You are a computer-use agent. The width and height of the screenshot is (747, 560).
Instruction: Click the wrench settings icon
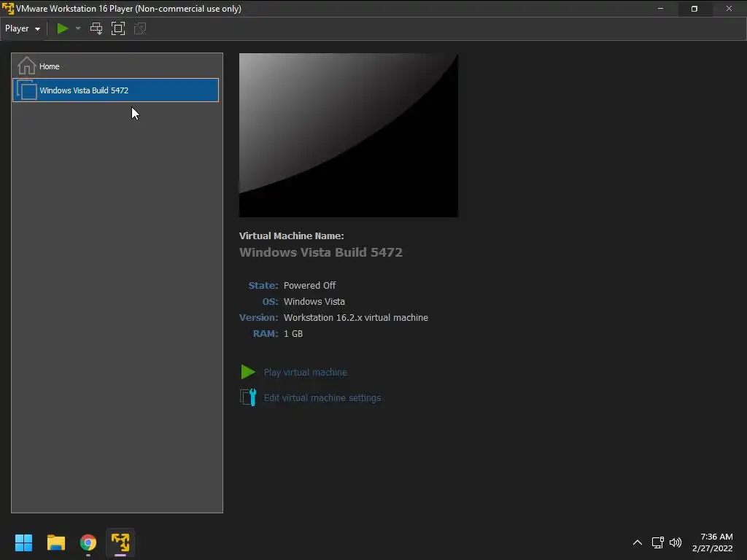pyautogui.click(x=248, y=397)
